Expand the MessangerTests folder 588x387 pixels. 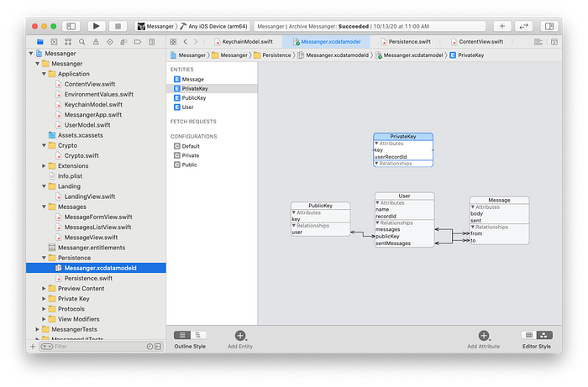coord(37,329)
